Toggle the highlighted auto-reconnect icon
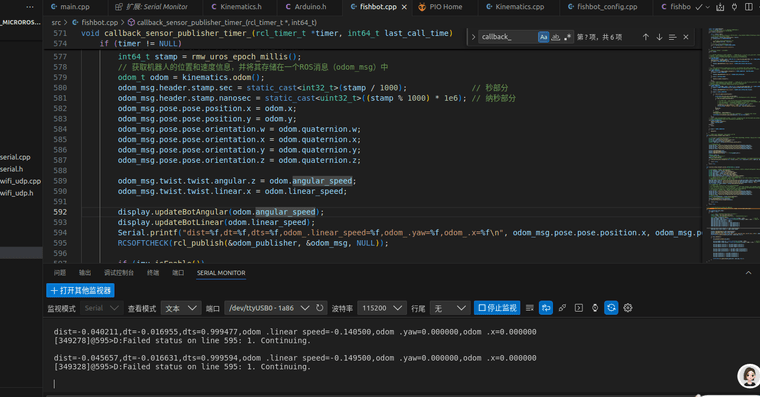The height and width of the screenshot is (397, 760). (x=611, y=308)
